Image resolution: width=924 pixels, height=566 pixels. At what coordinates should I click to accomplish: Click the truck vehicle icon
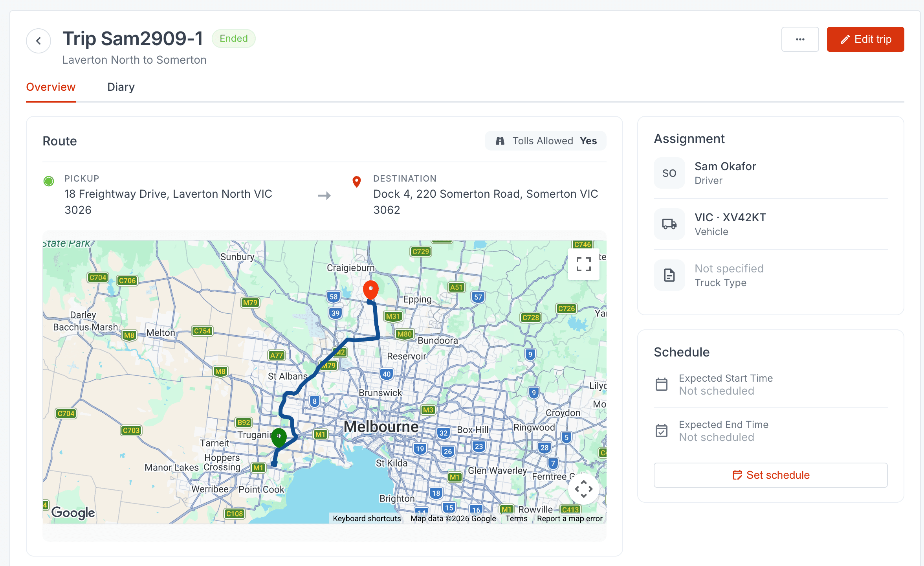(x=669, y=224)
